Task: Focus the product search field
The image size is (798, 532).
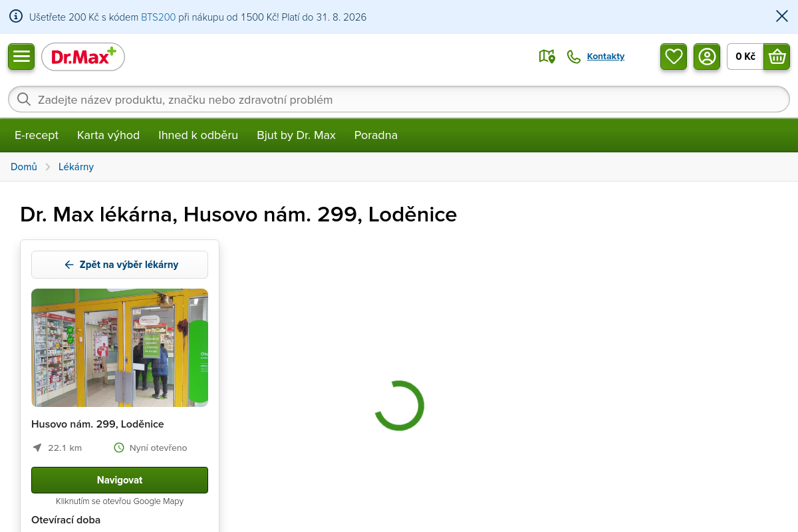Action: (399, 99)
